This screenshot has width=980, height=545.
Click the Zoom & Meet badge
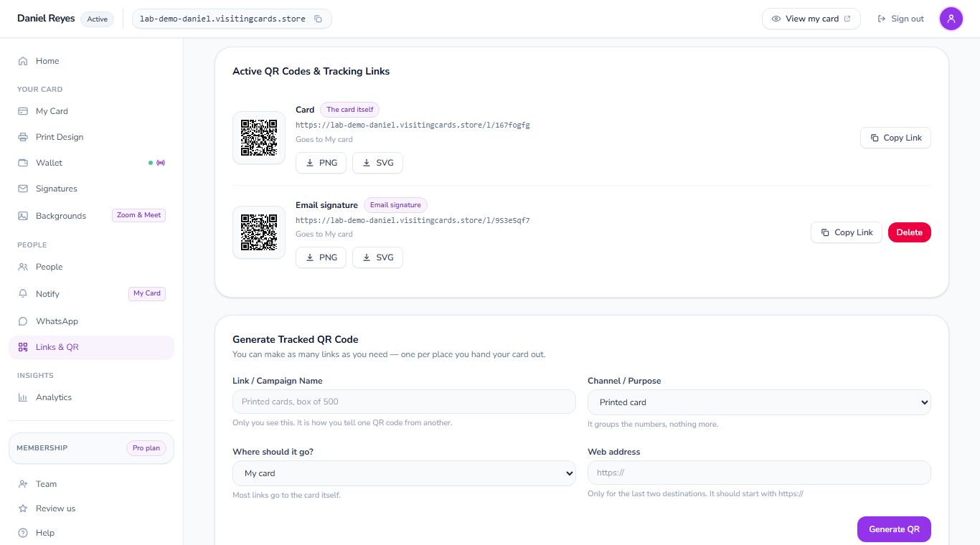(x=138, y=215)
